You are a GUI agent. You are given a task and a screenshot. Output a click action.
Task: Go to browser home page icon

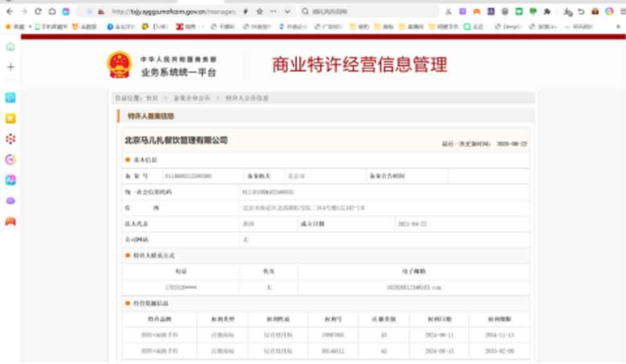52,11
